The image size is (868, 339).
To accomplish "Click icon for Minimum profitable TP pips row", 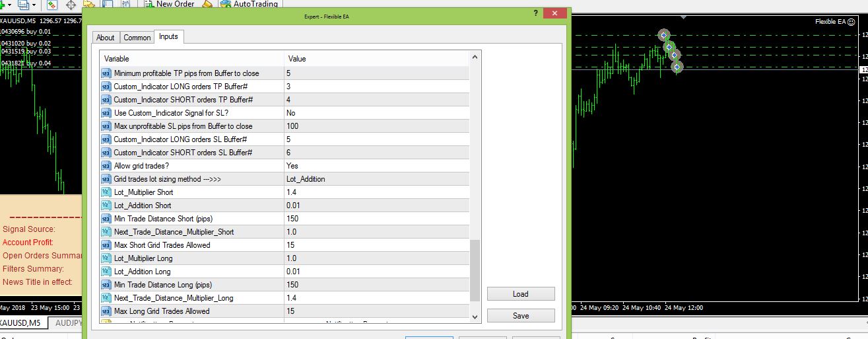I will click(x=106, y=73).
